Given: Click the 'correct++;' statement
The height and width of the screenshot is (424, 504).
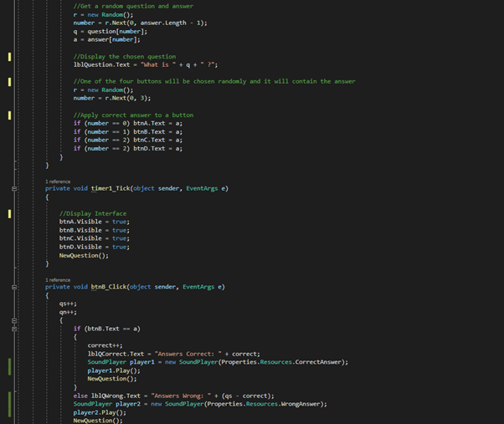Looking at the screenshot, I should tap(105, 345).
